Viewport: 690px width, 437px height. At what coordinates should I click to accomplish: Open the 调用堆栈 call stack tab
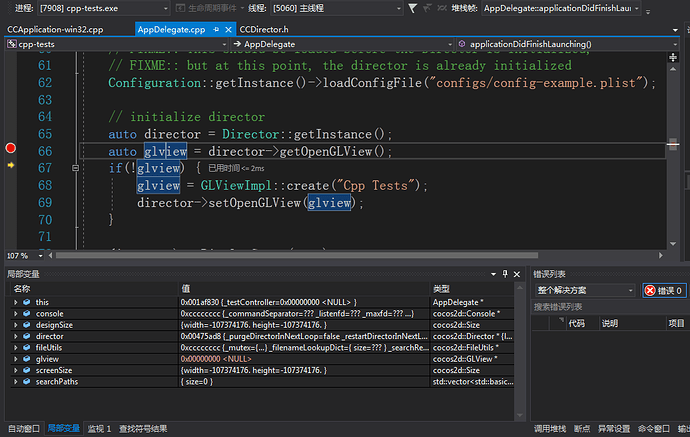click(551, 428)
